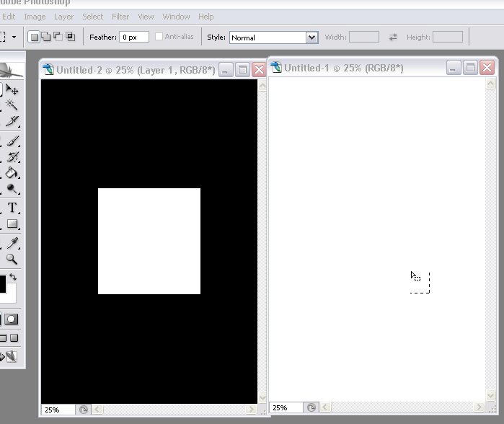Screen dimensions: 504x424
Task: Activate the Horizontal Type tool
Action: point(12,208)
